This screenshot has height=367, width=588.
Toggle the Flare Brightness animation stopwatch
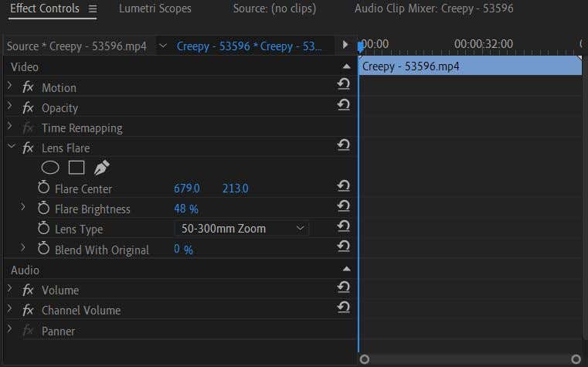point(43,209)
